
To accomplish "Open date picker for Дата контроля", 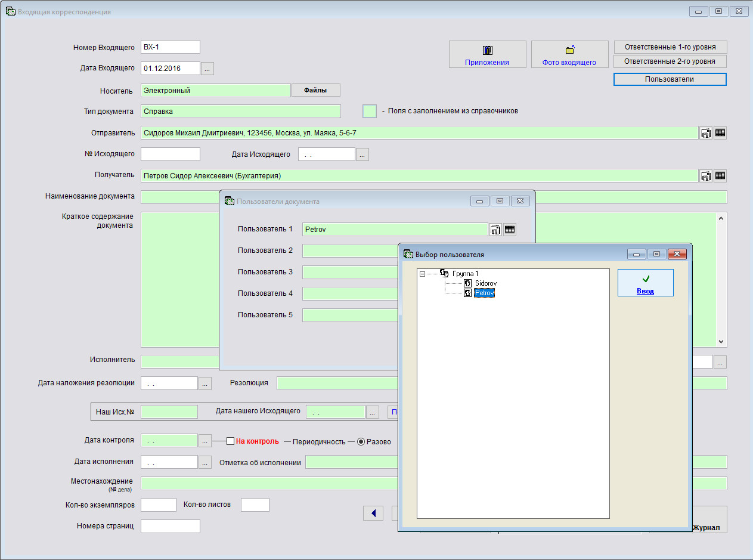I will click(x=204, y=441).
